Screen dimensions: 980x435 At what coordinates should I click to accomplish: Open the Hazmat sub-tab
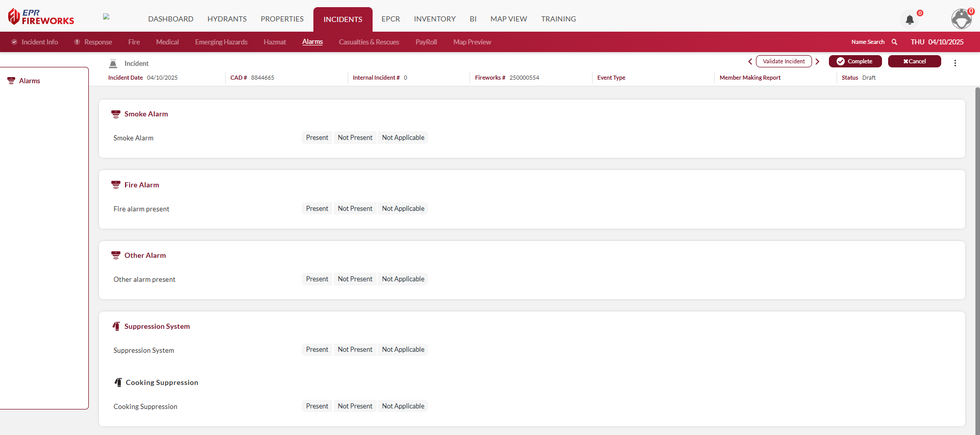[x=275, y=42]
